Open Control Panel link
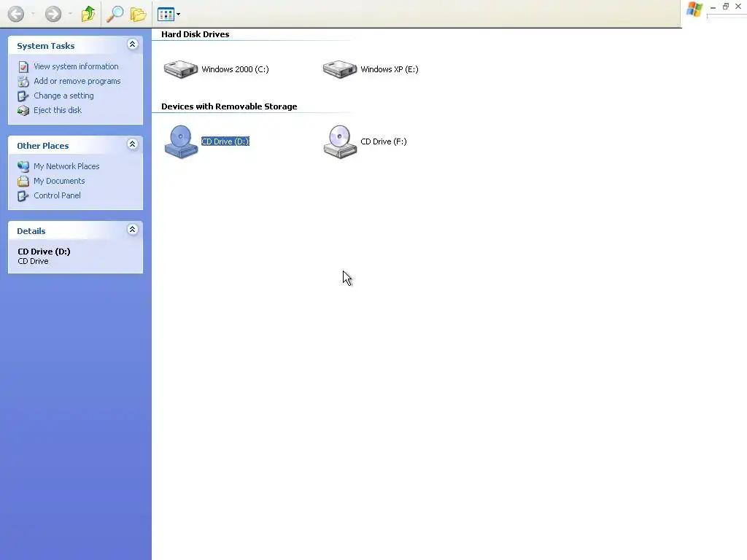The height and width of the screenshot is (560, 747). point(57,195)
